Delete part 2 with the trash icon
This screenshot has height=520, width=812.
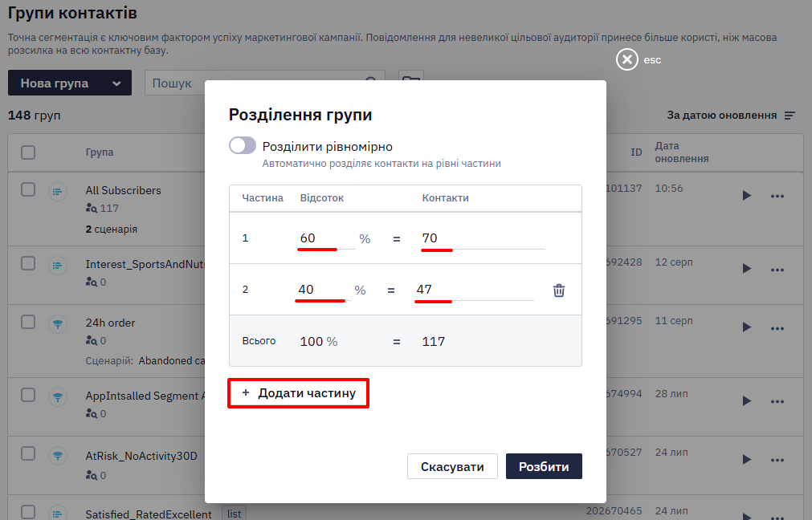pyautogui.click(x=559, y=290)
